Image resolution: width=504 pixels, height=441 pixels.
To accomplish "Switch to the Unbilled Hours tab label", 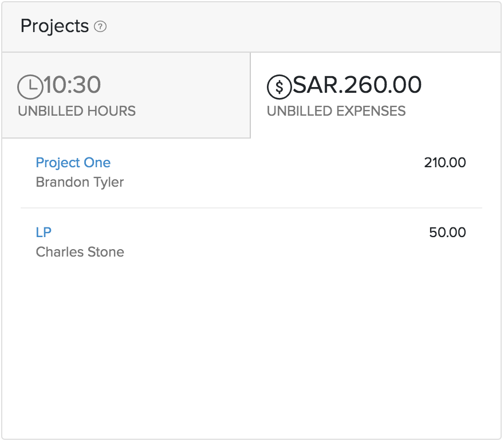I will pos(77,111).
